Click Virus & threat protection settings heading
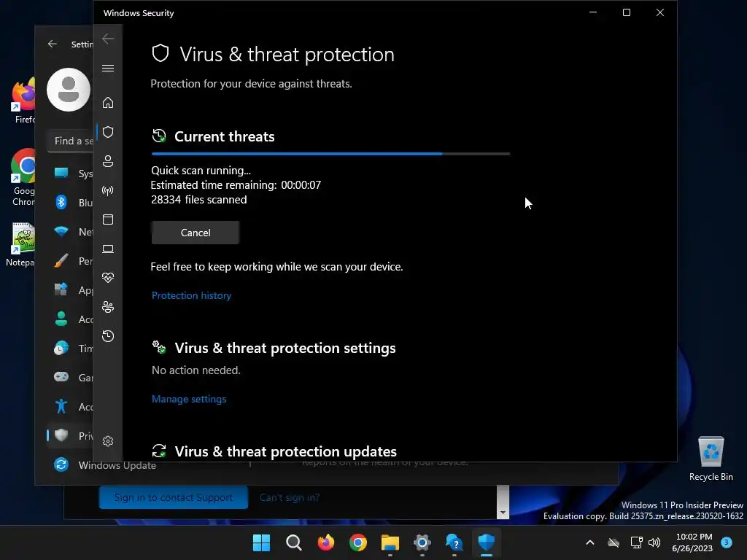 click(285, 348)
